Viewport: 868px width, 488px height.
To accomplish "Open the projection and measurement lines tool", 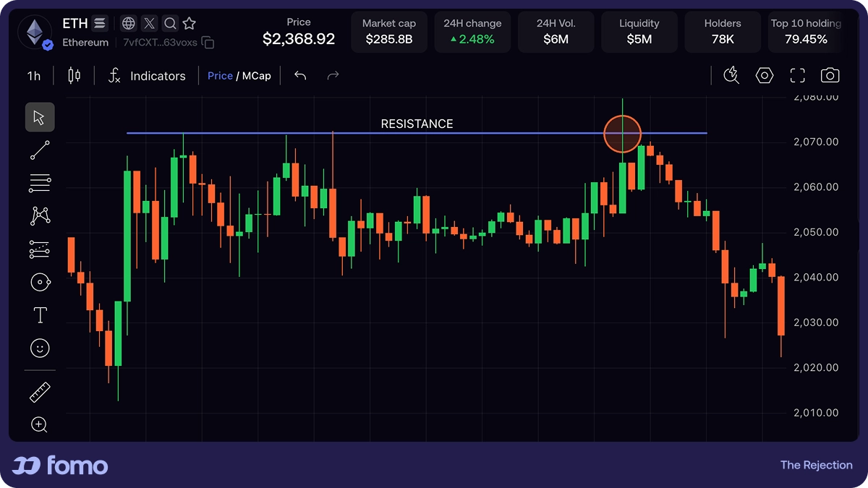I will coord(40,249).
